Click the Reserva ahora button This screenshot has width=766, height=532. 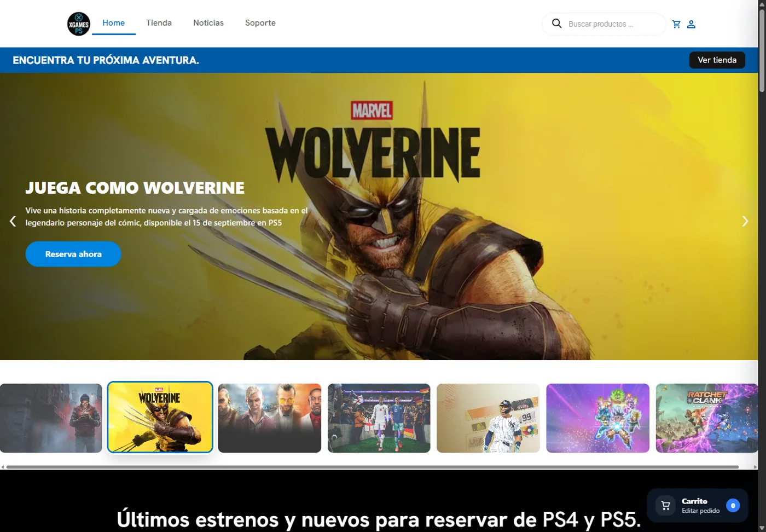73,254
